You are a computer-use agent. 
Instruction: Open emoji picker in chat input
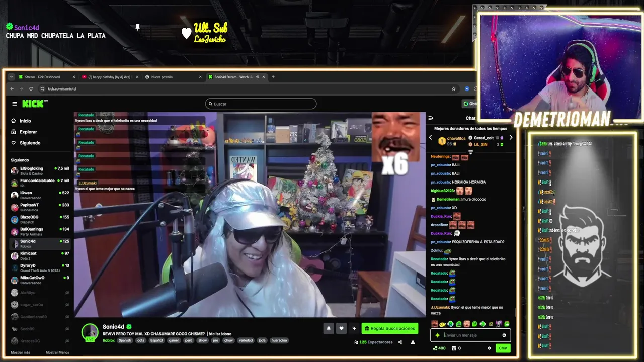(x=504, y=335)
